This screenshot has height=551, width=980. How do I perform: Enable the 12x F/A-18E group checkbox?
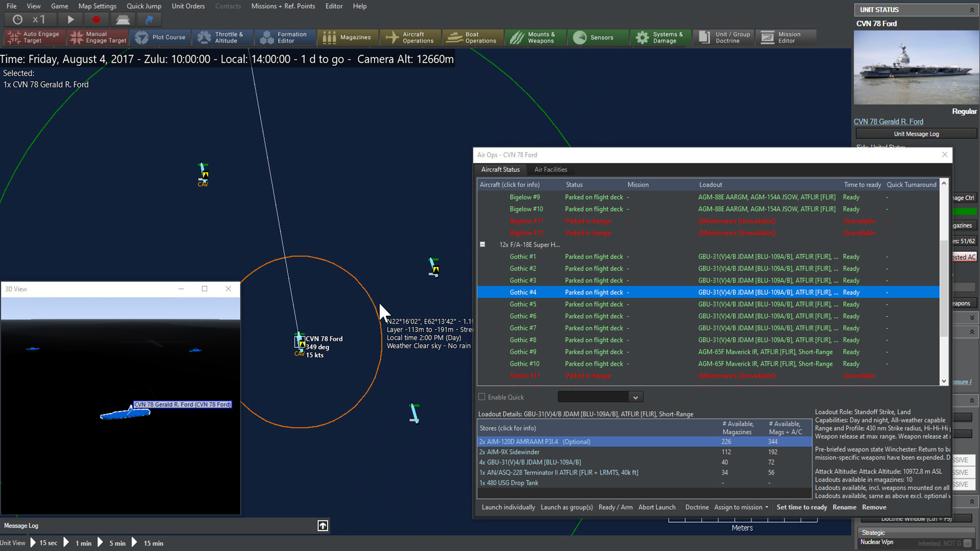pyautogui.click(x=482, y=244)
